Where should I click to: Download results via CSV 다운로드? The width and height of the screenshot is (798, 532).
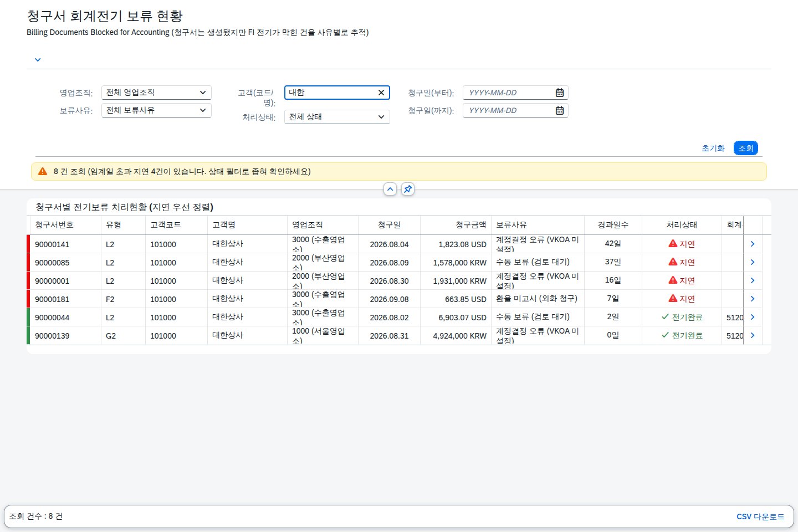tap(760, 516)
